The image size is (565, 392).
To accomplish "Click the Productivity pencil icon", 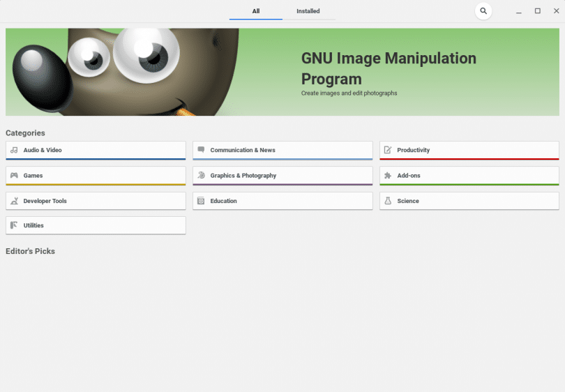I will (x=388, y=150).
